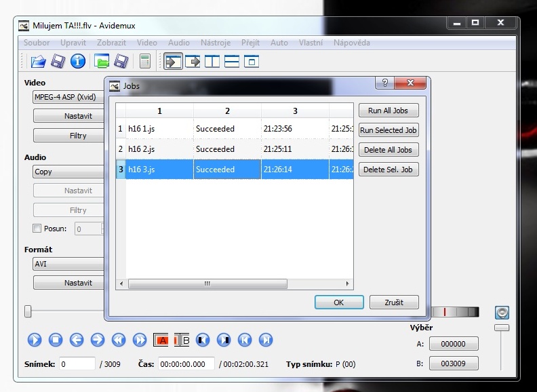Click the file information icon
The width and height of the screenshot is (537, 392).
[78, 62]
